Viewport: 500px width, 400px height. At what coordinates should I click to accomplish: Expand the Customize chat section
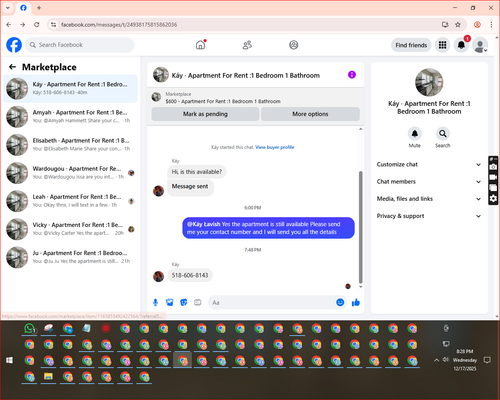click(x=429, y=164)
